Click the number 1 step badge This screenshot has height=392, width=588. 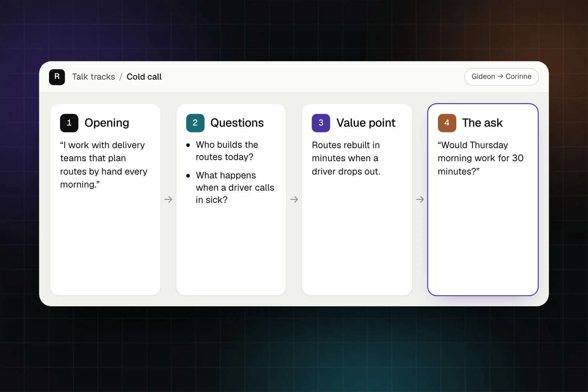69,123
